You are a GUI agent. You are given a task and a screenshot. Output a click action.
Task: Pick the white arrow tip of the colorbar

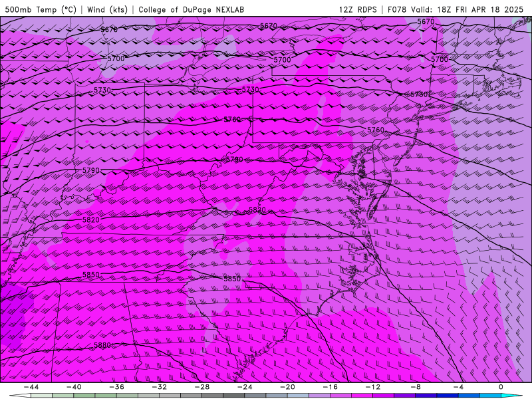[x=21, y=396]
